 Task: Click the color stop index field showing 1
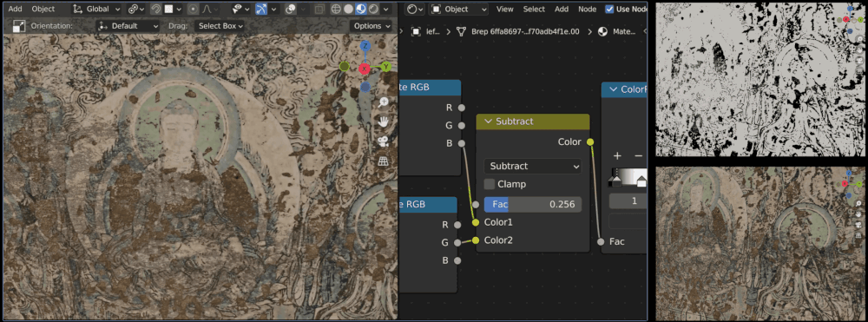pos(628,200)
